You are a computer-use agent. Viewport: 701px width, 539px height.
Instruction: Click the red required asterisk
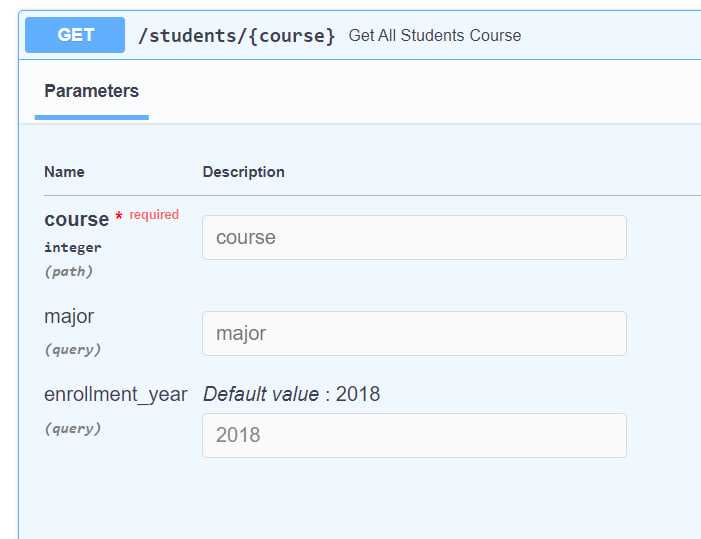click(119, 217)
